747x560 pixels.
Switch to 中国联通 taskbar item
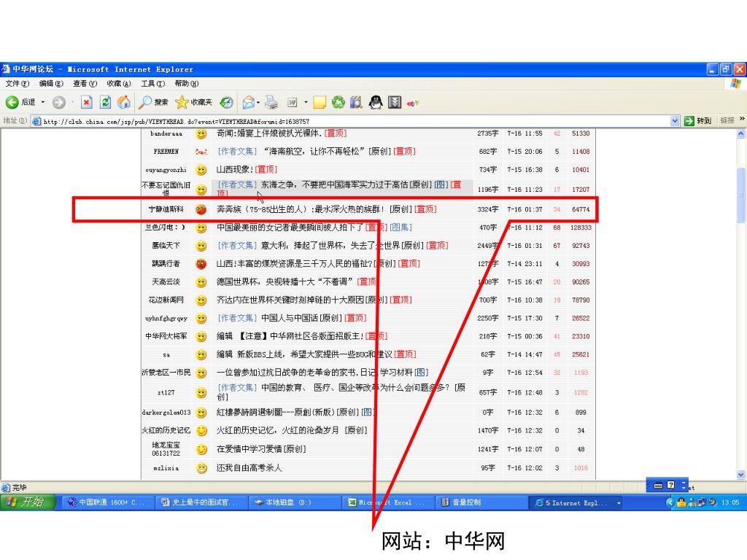point(108,502)
